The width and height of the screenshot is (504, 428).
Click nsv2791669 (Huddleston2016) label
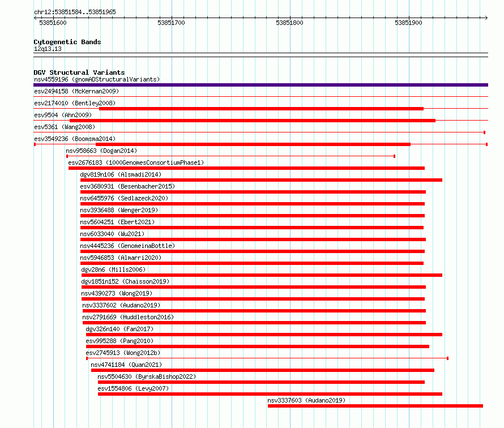[x=128, y=317]
